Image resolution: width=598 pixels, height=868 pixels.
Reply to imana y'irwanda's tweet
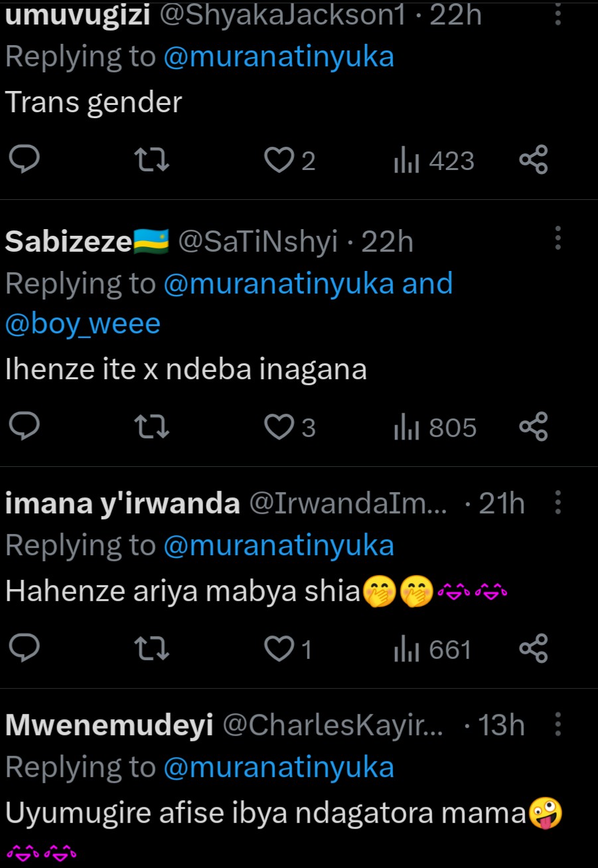pyautogui.click(x=25, y=649)
